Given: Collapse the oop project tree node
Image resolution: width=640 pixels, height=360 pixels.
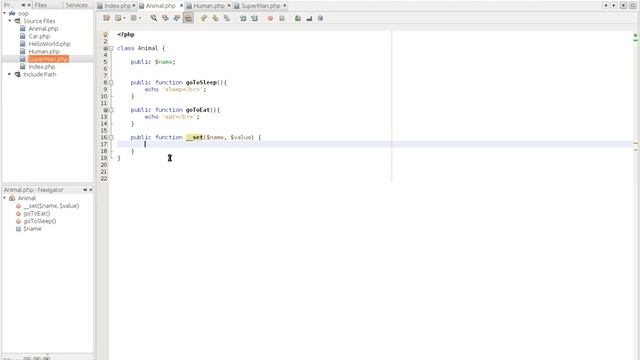Looking at the screenshot, I should click(4, 13).
